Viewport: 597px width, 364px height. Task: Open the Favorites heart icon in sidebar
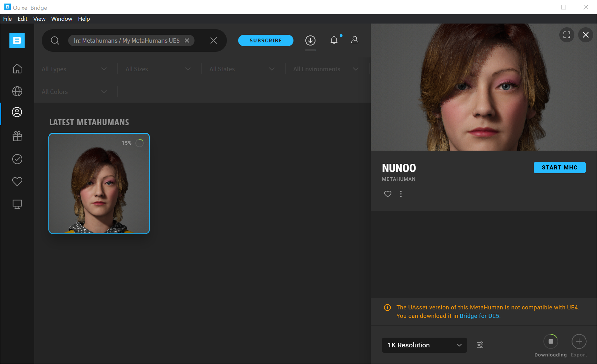click(x=17, y=182)
